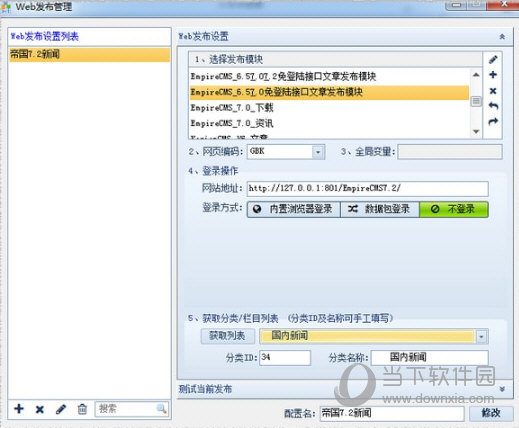Select EmpireCMS_6.5_7.0_7.2免登陆接口文章发布模块 row

[329, 77]
